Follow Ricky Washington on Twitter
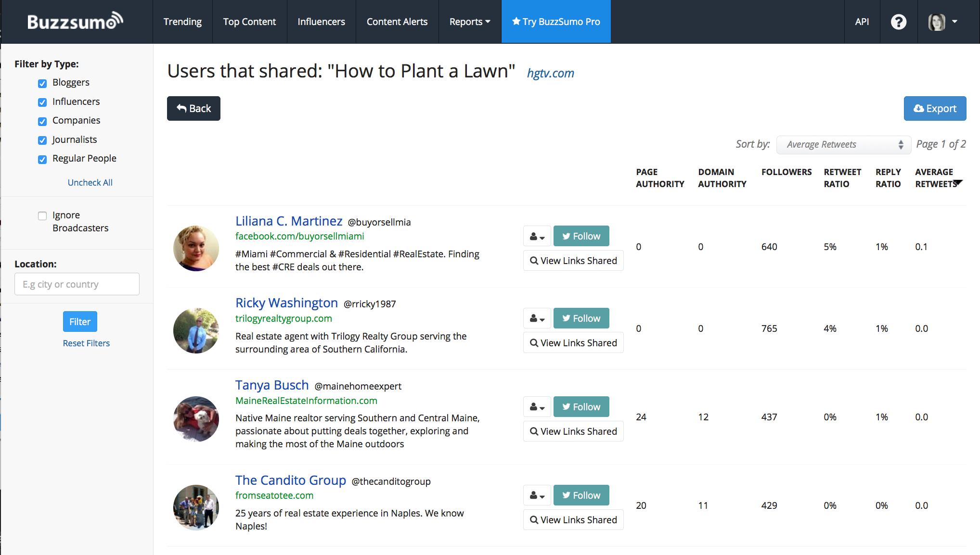The width and height of the screenshot is (980, 555). [581, 318]
